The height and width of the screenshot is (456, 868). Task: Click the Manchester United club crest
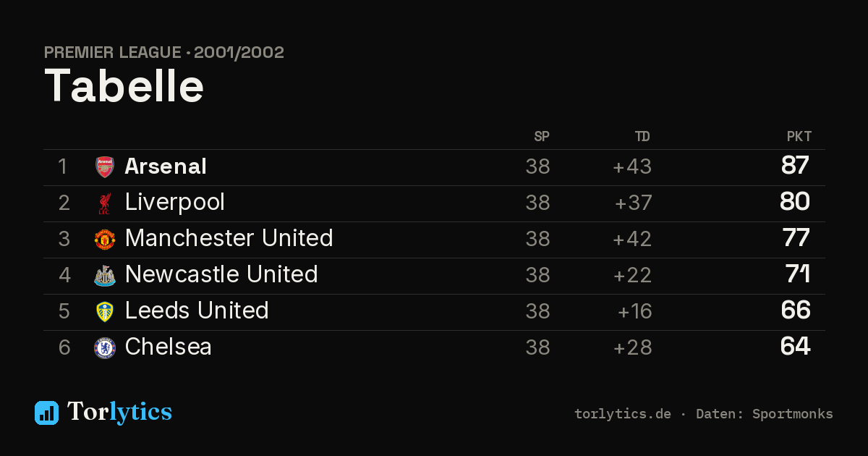click(x=105, y=240)
